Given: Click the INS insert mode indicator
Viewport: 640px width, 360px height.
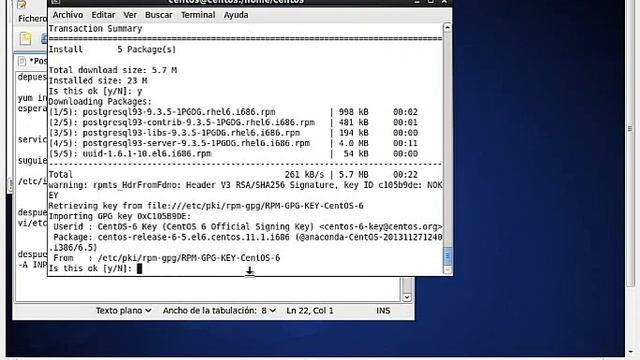Looking at the screenshot, I should point(383,311).
